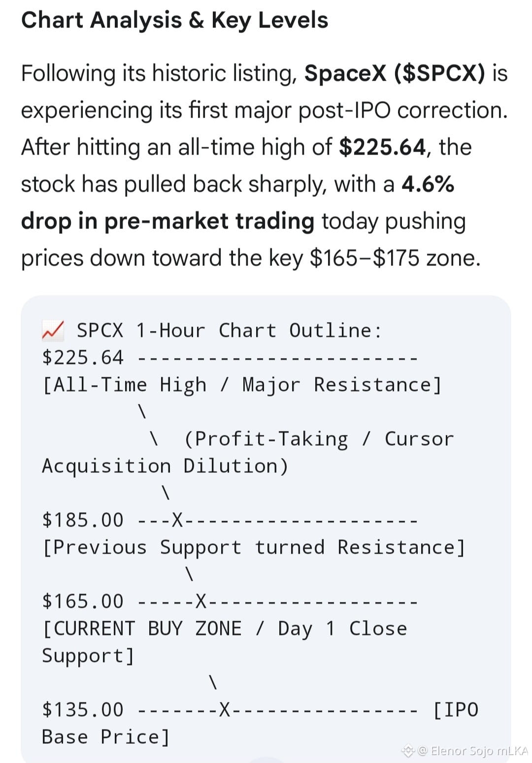Click the X marker on $165.00 line
Screen dimensions: 532x763
click(201, 601)
